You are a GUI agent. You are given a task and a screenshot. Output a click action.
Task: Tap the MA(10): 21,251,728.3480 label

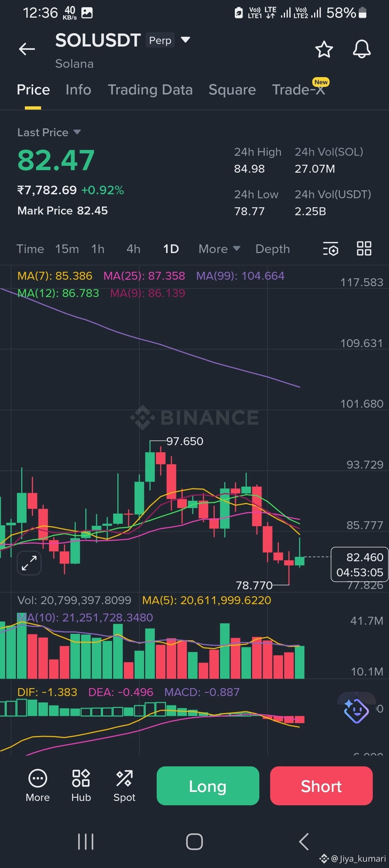coord(85,617)
